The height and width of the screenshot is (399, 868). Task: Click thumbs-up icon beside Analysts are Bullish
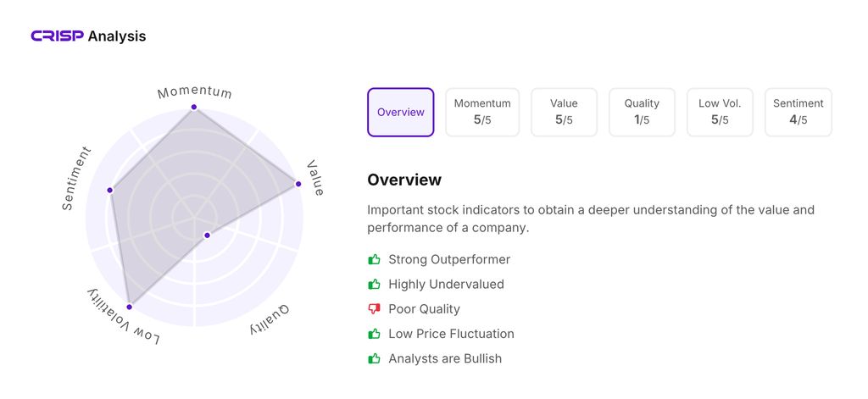(x=374, y=358)
